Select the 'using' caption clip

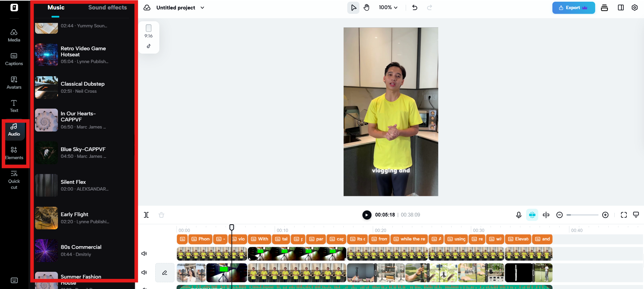(456, 239)
